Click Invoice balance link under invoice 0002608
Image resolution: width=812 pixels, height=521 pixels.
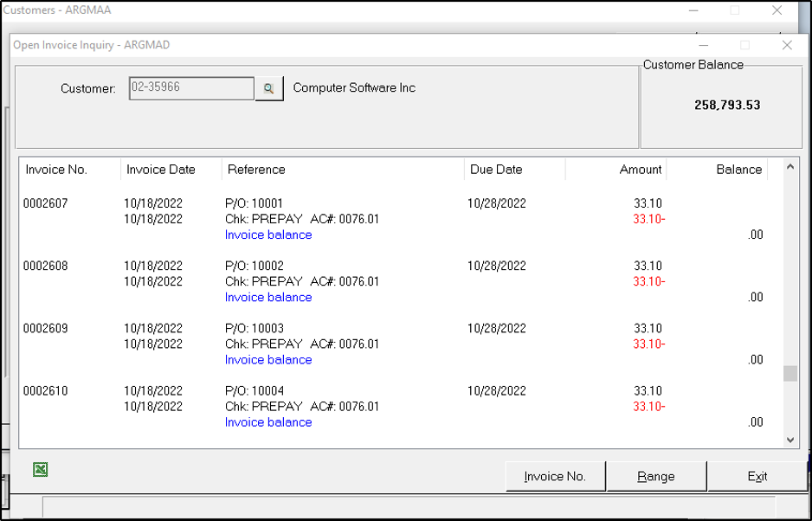pyautogui.click(x=268, y=297)
